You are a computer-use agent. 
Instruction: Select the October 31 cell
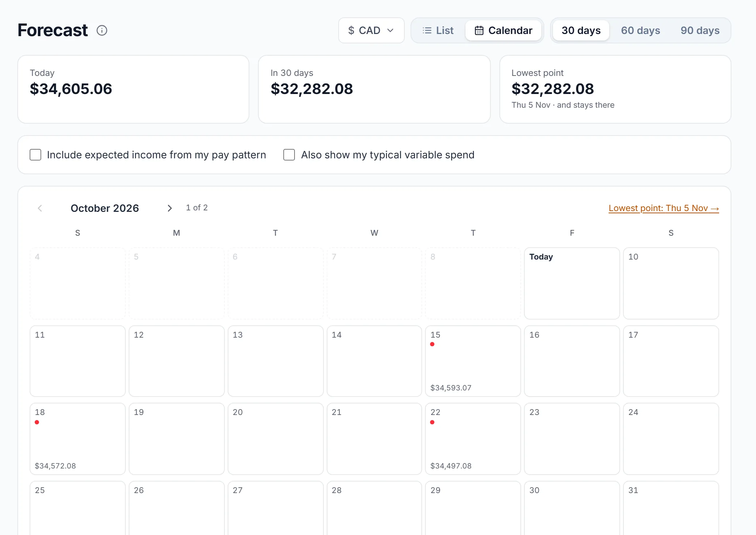[671, 508]
